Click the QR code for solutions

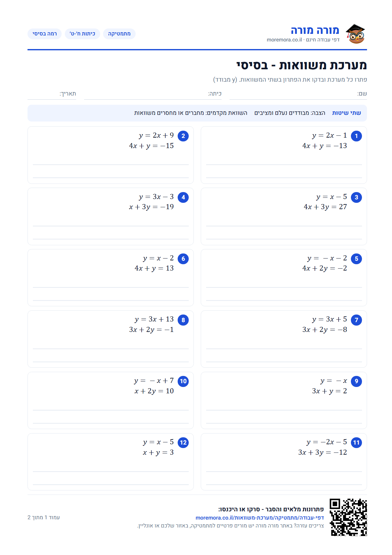tap(348, 517)
